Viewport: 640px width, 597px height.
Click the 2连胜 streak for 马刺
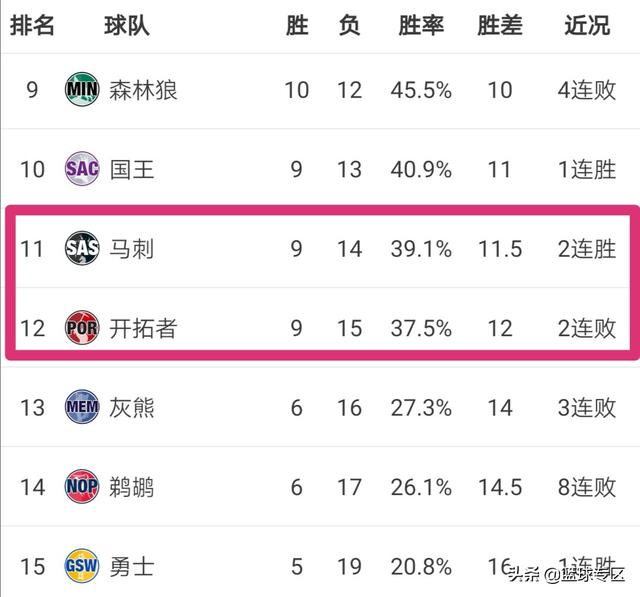pyautogui.click(x=587, y=249)
